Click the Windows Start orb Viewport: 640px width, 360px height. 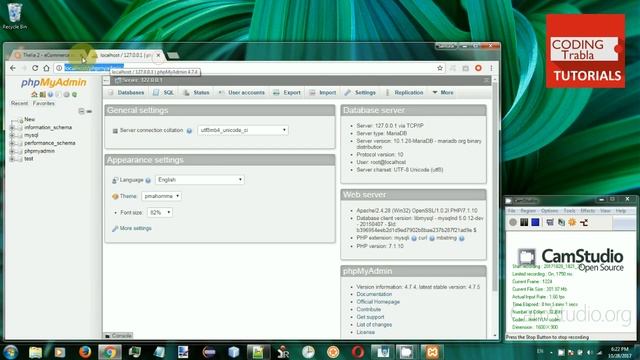point(11,352)
